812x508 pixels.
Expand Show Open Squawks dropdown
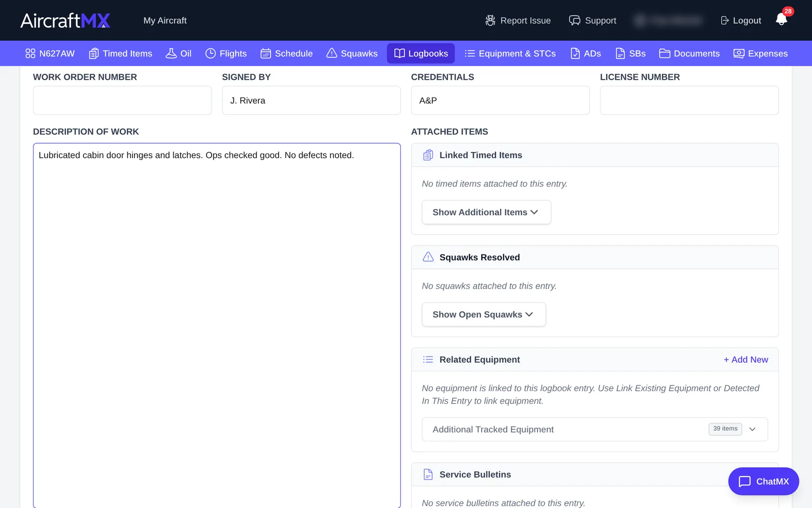[484, 314]
